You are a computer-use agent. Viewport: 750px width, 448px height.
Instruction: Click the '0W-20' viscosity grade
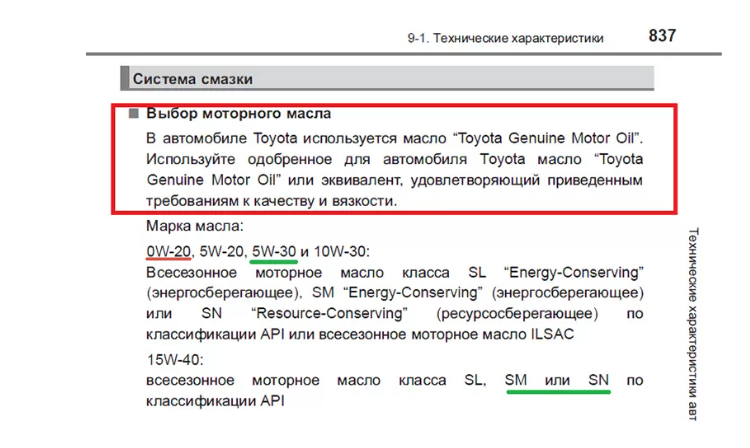168,251
